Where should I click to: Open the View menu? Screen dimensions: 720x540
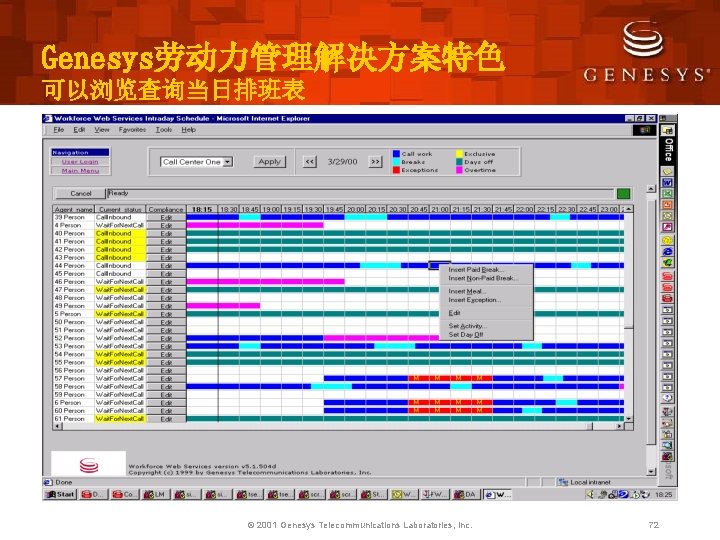tap(102, 130)
